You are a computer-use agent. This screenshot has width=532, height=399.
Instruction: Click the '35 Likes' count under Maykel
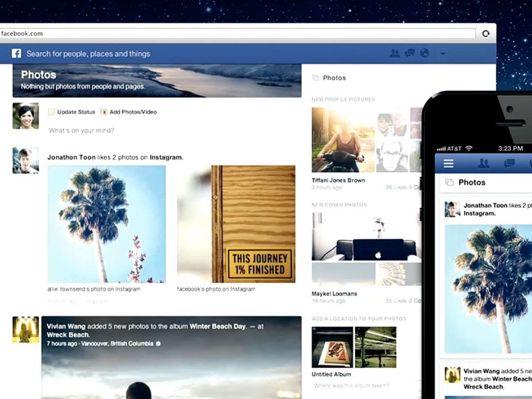396,301
